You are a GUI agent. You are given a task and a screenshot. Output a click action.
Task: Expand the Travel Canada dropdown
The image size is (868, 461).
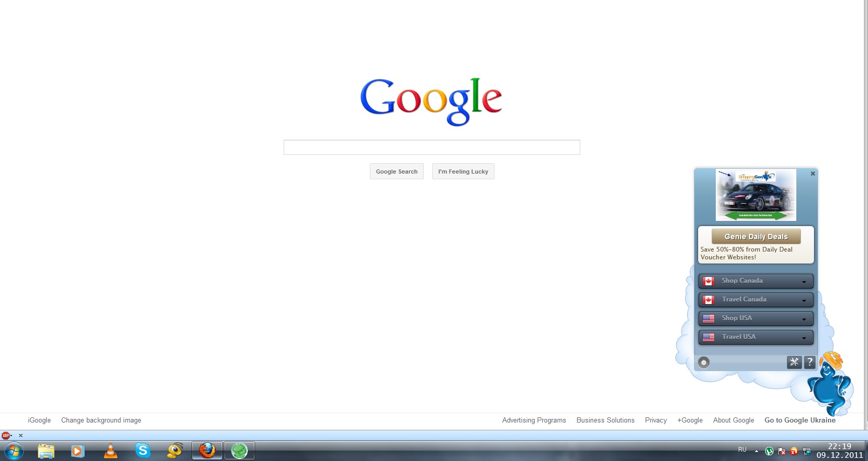756,300
